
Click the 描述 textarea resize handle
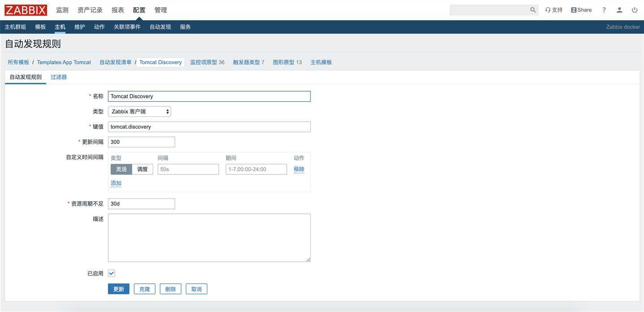pos(308,259)
